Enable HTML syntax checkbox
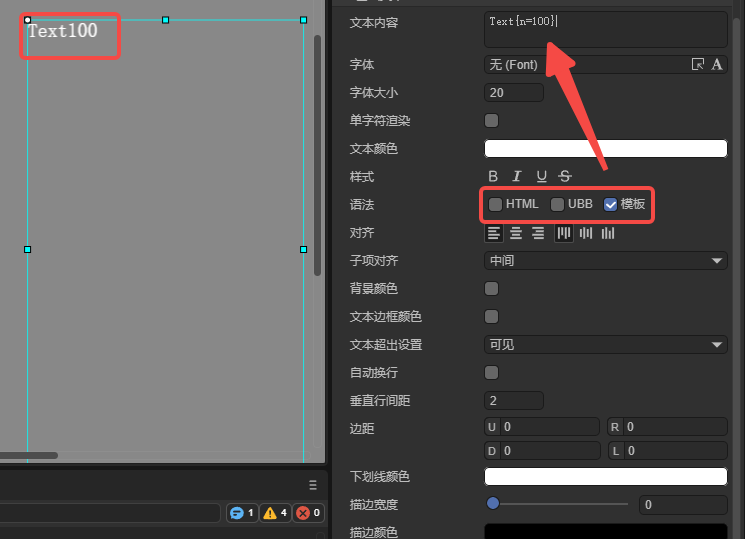This screenshot has height=539, width=745. point(496,204)
